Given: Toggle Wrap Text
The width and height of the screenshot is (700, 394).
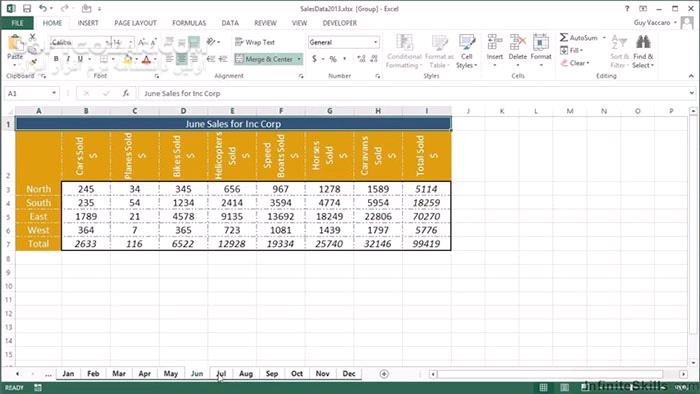Looking at the screenshot, I should click(255, 42).
